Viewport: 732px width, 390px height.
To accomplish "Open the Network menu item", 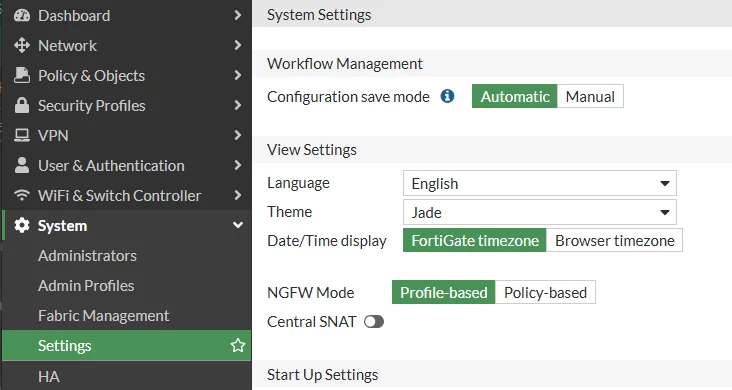I will pos(127,45).
